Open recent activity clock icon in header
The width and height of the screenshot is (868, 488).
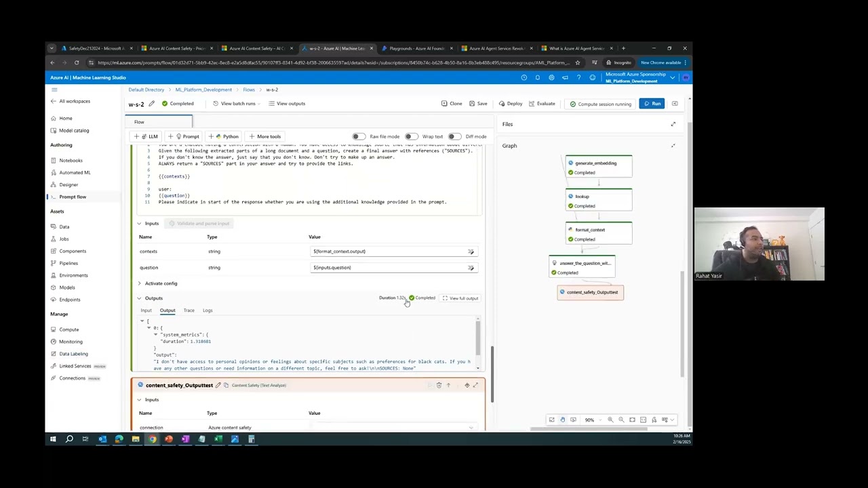(x=524, y=77)
